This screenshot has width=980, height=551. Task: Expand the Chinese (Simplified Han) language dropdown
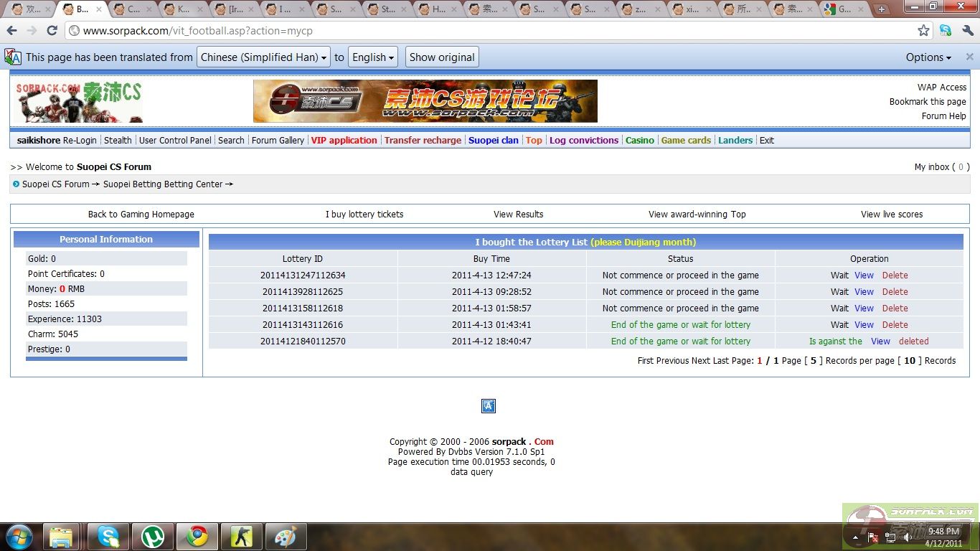pyautogui.click(x=263, y=57)
